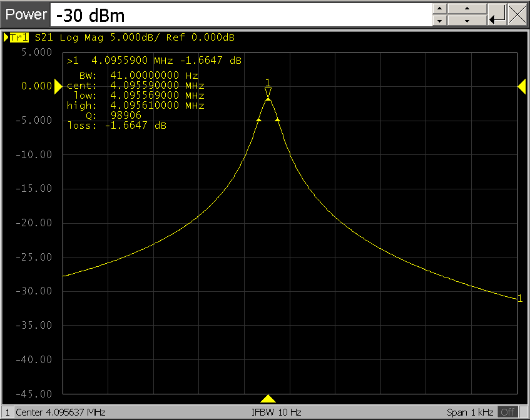Click marker 1 triangle at trace peak

tap(268, 92)
